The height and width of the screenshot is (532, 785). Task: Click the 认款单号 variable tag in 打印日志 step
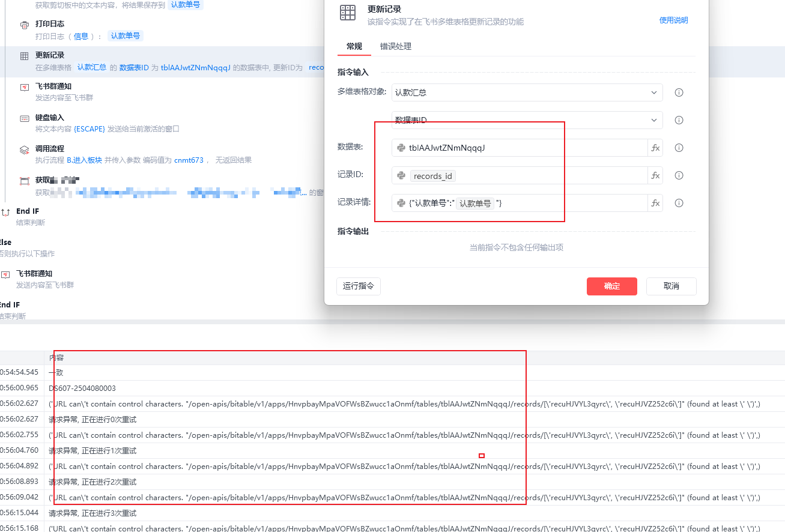(x=126, y=36)
